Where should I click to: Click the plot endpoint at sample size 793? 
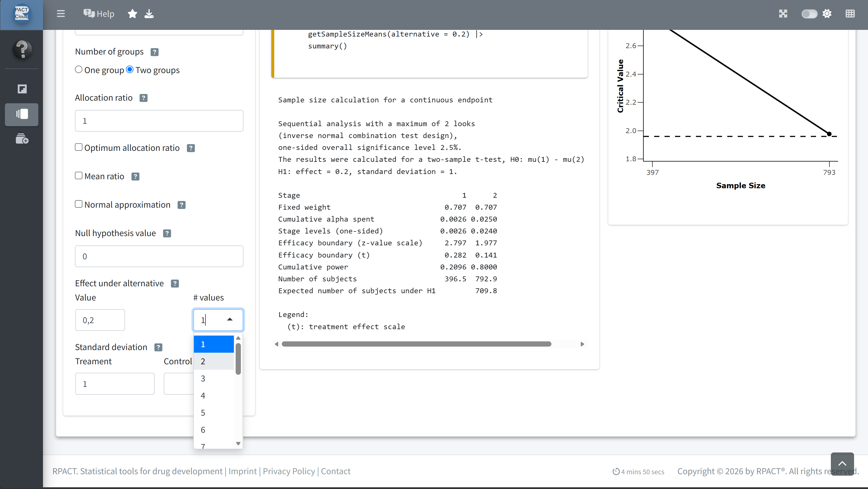pyautogui.click(x=829, y=134)
